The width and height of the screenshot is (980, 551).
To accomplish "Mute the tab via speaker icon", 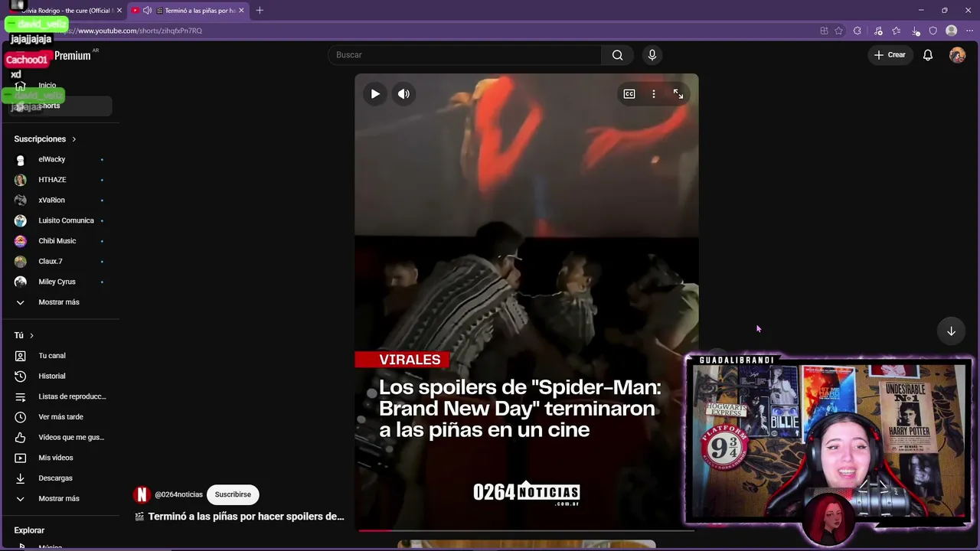I will 147,11.
